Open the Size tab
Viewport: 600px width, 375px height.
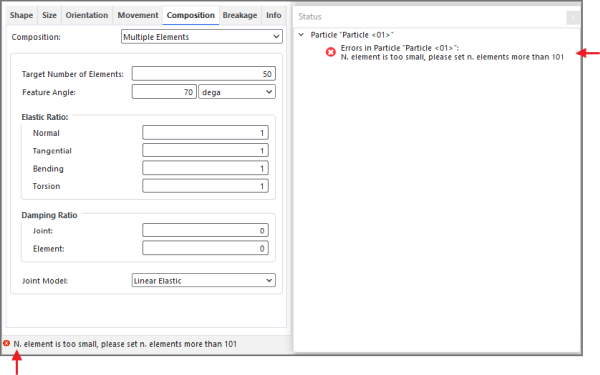49,15
